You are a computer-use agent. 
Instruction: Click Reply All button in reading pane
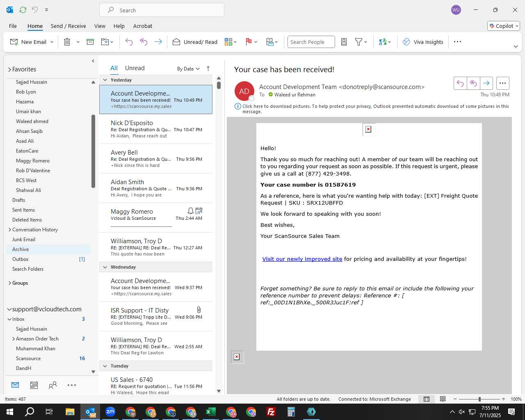click(x=473, y=83)
